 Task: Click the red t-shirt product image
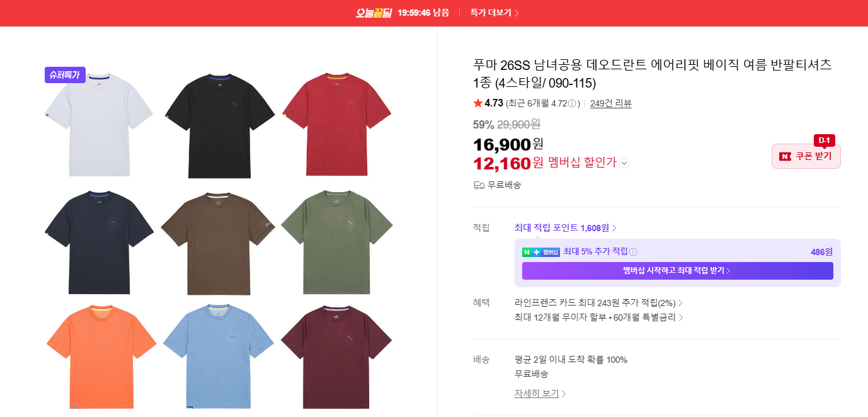click(x=336, y=125)
